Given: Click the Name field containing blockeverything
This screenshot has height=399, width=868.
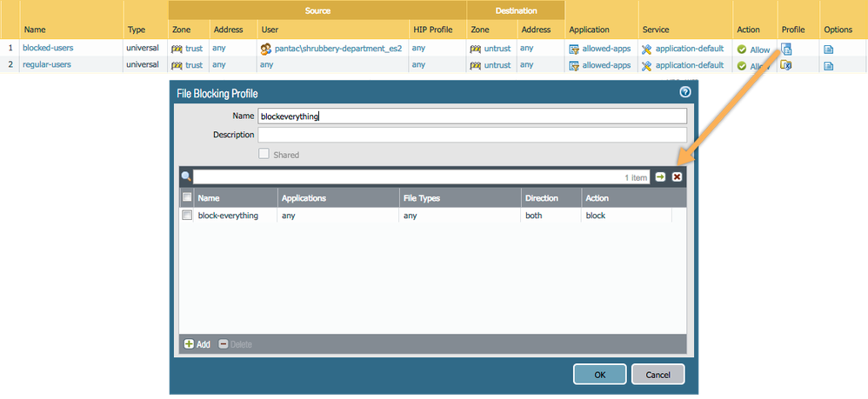Looking at the screenshot, I should pyautogui.click(x=471, y=116).
